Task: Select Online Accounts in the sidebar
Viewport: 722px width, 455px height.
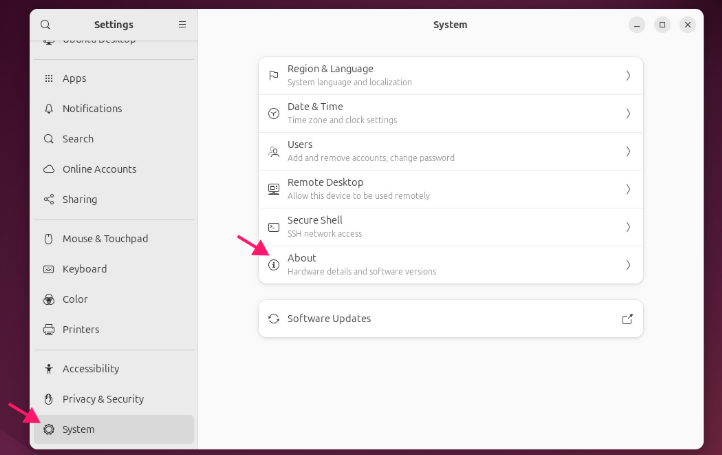Action: point(114,169)
